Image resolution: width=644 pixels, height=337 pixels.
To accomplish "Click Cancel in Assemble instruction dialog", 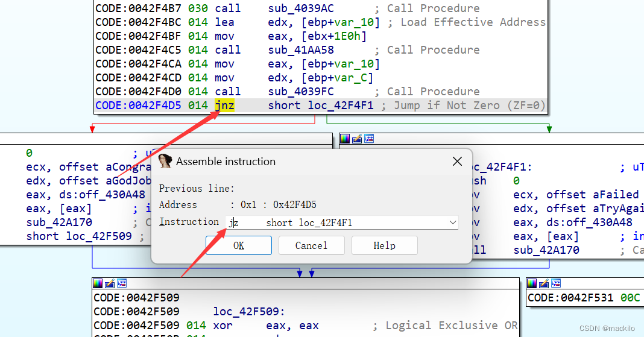I will 311,245.
